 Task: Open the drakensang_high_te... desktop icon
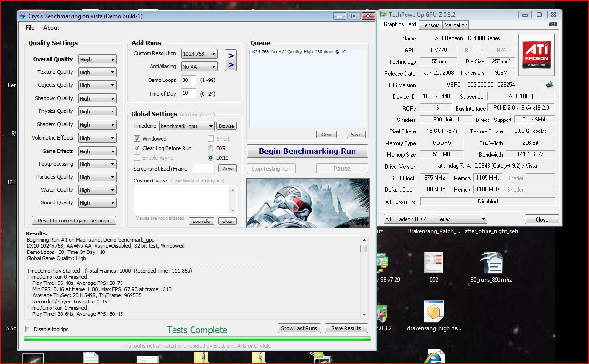(x=434, y=315)
